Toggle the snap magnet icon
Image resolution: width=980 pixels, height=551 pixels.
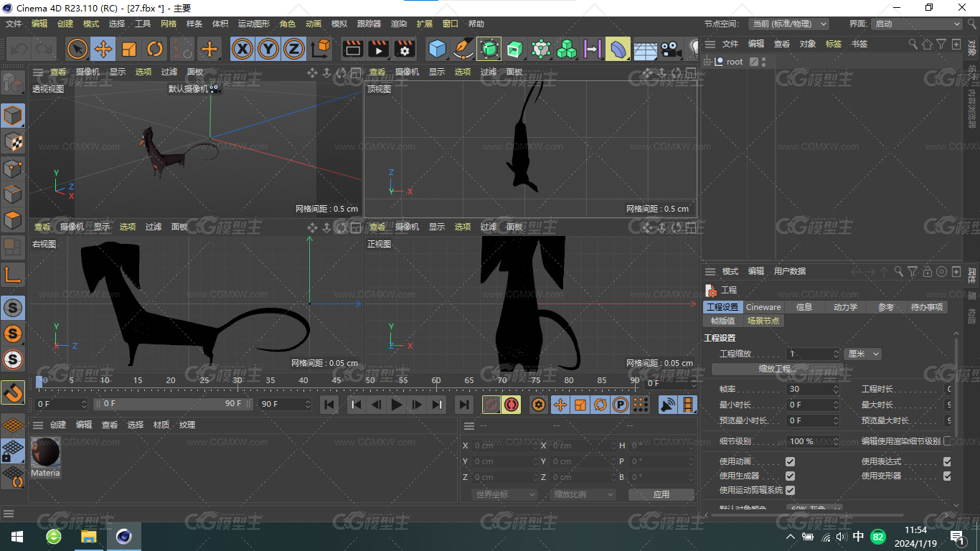point(13,392)
